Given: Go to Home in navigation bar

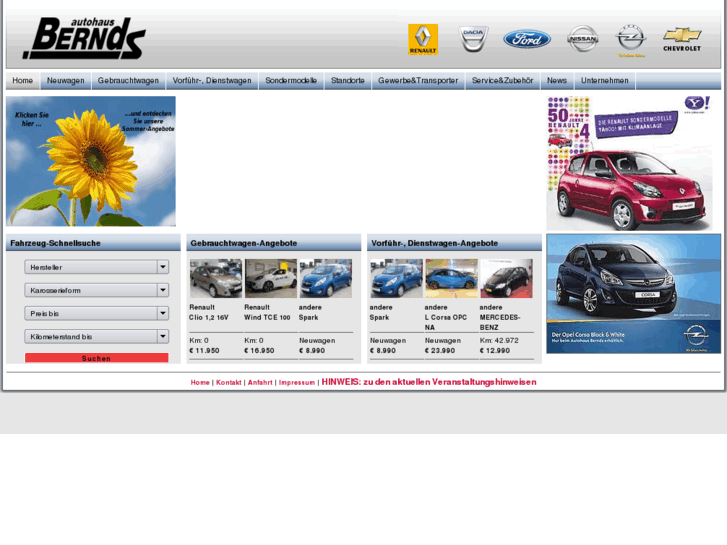Looking at the screenshot, I should 23,81.
